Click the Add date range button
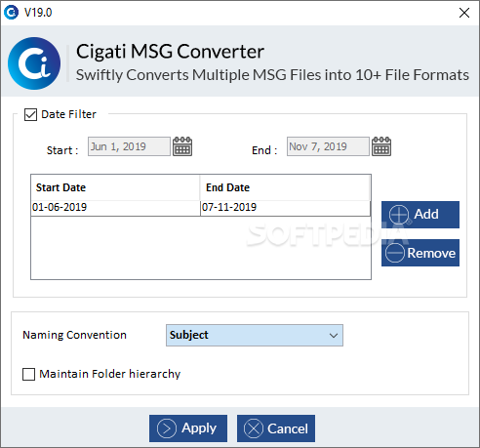Screen dimensions: 480x448 coord(420,215)
